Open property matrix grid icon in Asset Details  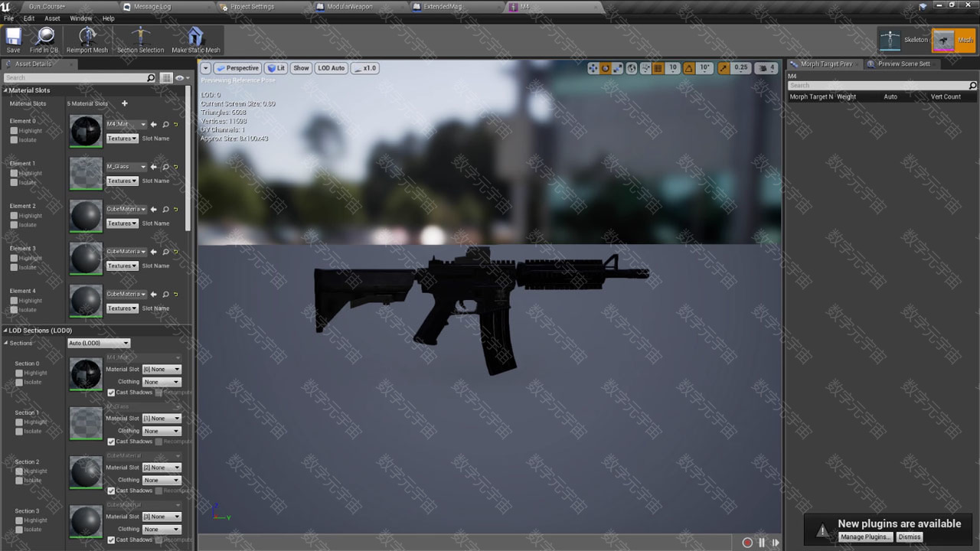(x=166, y=78)
